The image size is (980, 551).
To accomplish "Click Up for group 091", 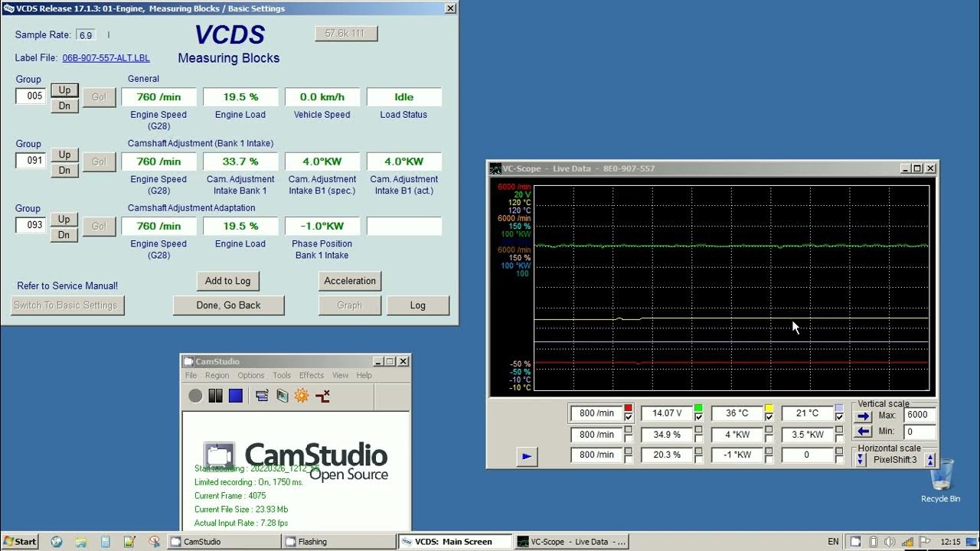I will [64, 155].
